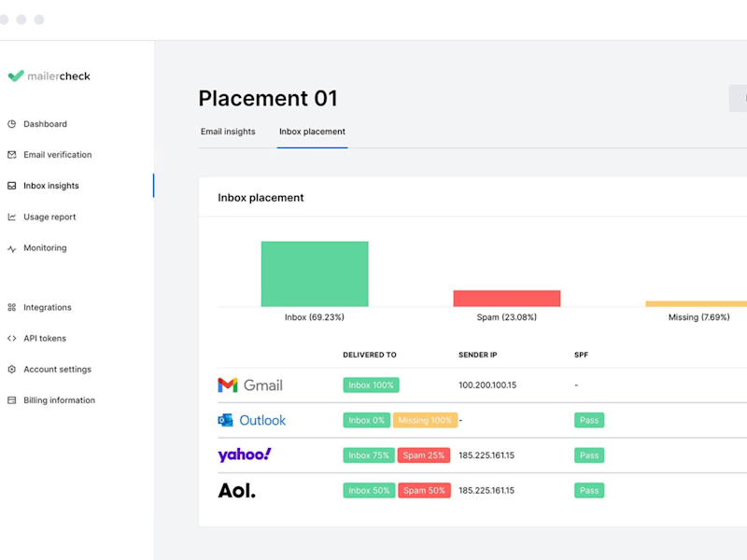Click the Placement 01 page title

click(x=268, y=98)
